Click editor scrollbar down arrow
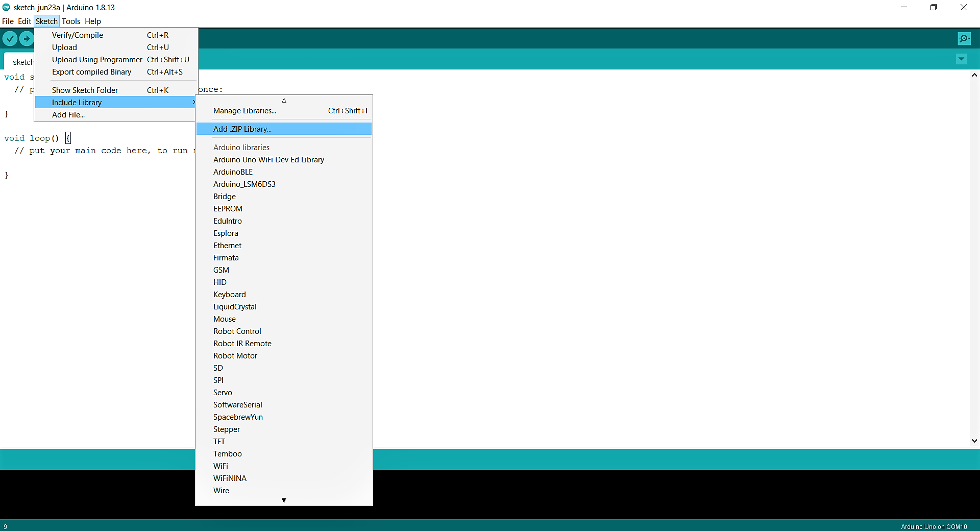Image resolution: width=980 pixels, height=531 pixels. coord(974,441)
